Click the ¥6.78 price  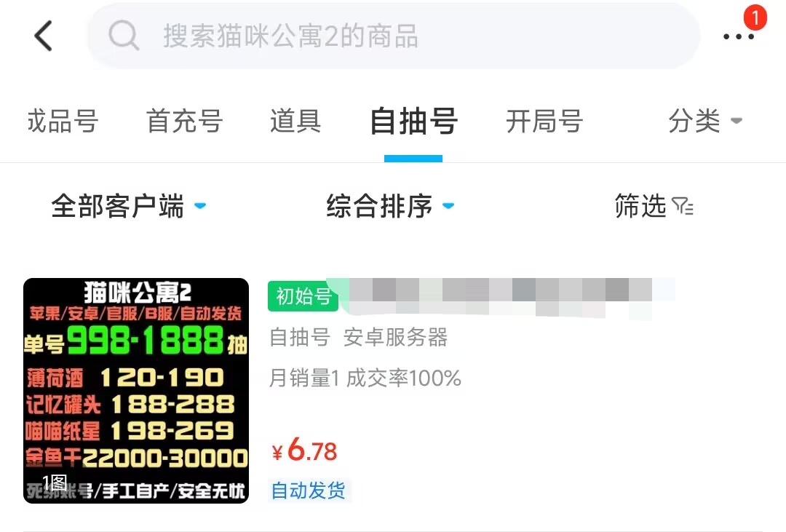tap(304, 450)
